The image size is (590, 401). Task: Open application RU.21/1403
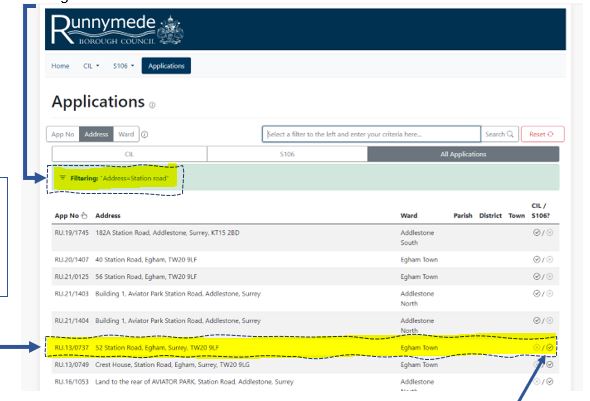(x=71, y=293)
